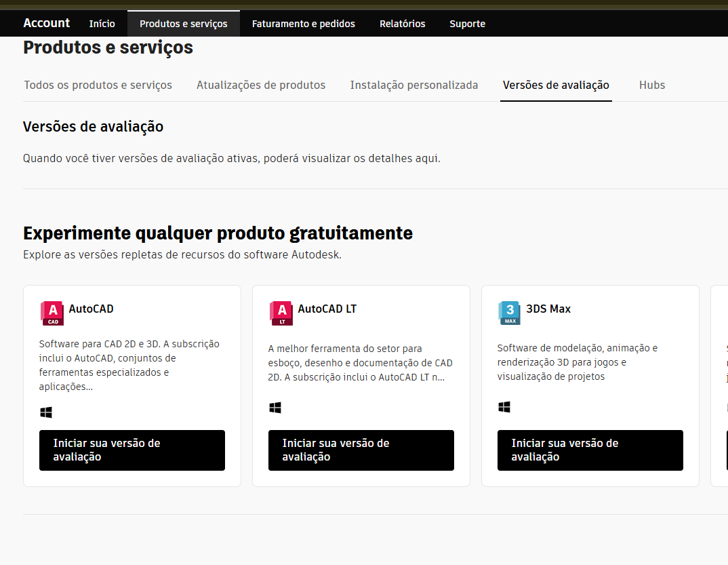Image resolution: width=728 pixels, height=565 pixels.
Task: Start the AutoCAD trial version
Action: (132, 450)
